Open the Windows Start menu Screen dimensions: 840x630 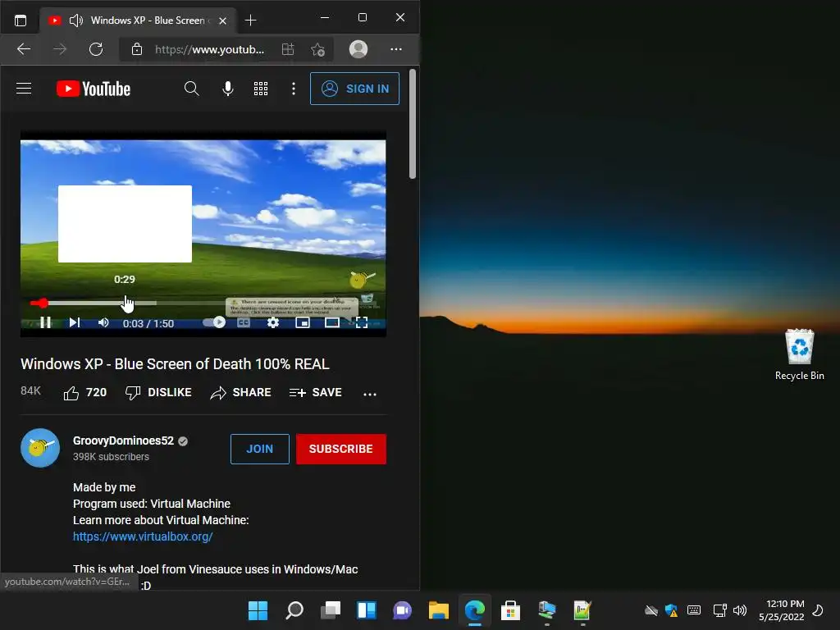pos(258,610)
